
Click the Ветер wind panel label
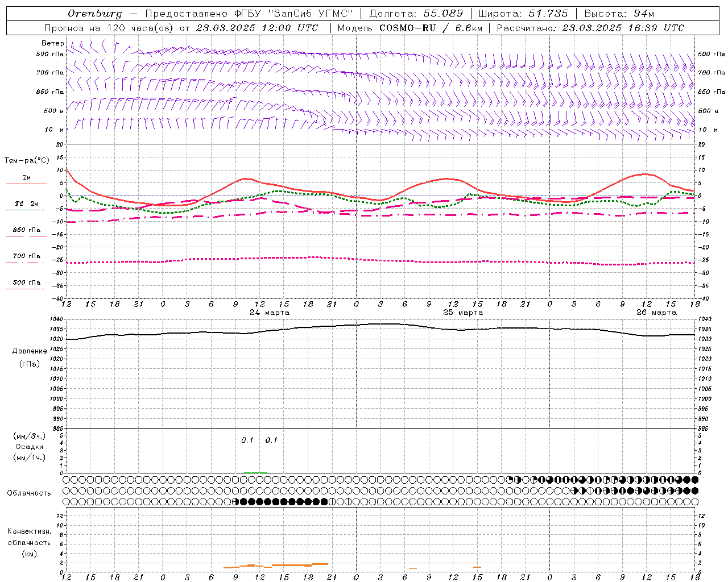(x=52, y=43)
